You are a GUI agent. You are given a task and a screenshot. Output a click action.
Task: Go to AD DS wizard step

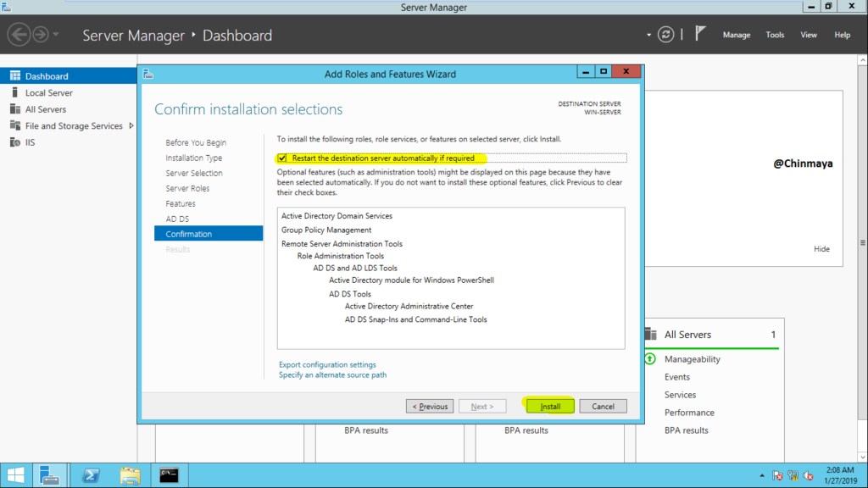(177, 219)
